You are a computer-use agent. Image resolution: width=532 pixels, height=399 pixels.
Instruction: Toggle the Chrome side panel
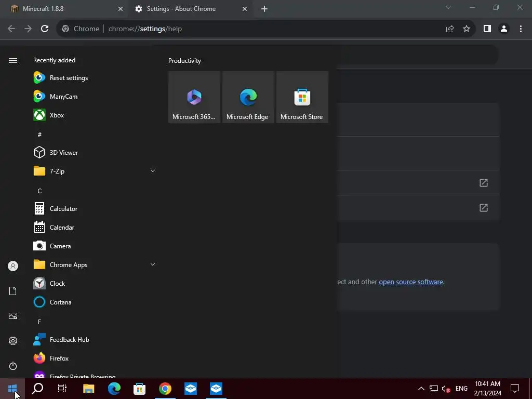[x=487, y=29]
